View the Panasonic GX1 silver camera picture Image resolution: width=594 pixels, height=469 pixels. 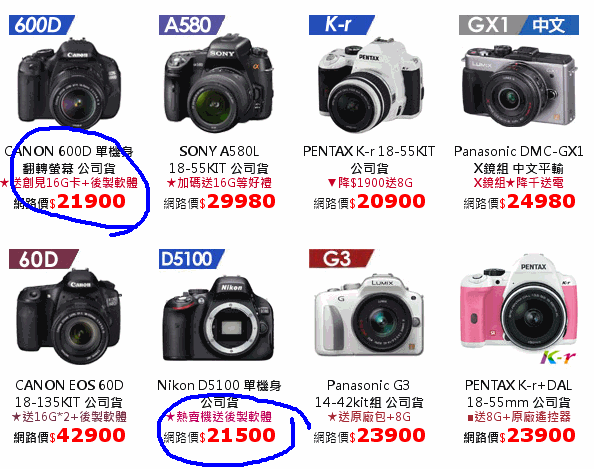point(519,86)
